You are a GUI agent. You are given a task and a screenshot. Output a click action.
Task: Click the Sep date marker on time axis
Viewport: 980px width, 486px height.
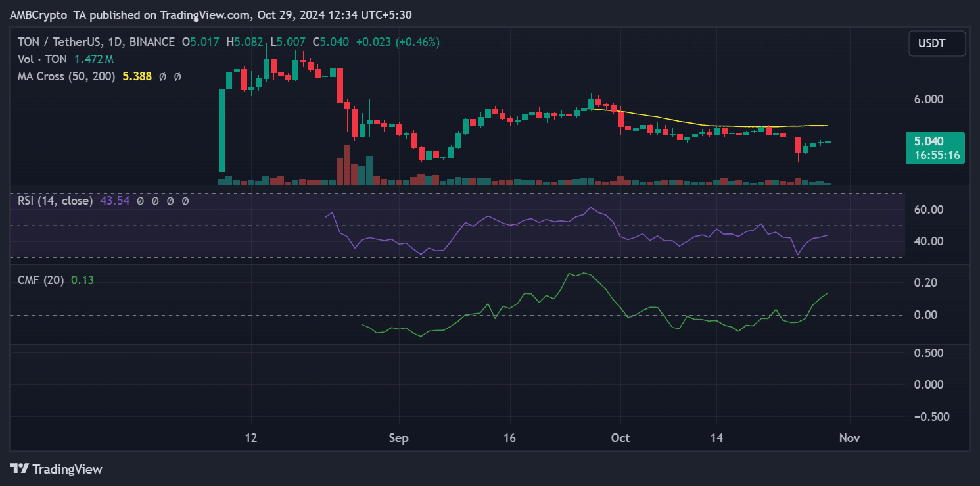pos(398,438)
